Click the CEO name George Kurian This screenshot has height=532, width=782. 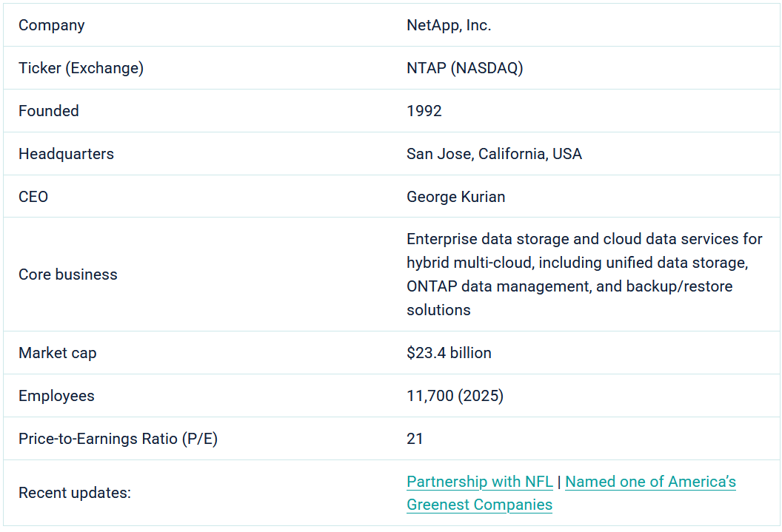click(x=455, y=197)
